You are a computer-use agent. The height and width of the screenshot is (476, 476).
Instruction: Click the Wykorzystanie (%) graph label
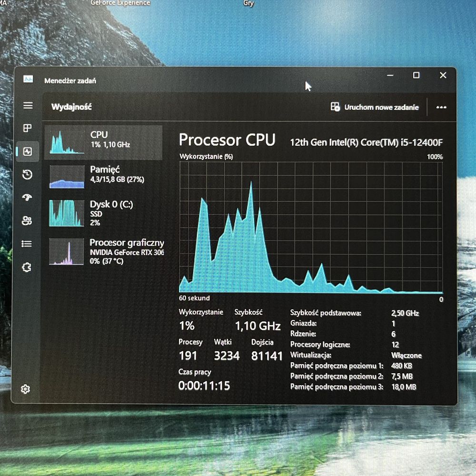tap(206, 157)
